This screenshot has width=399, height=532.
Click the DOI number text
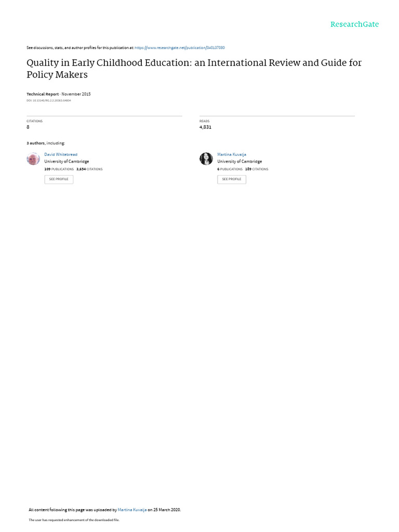49,100
